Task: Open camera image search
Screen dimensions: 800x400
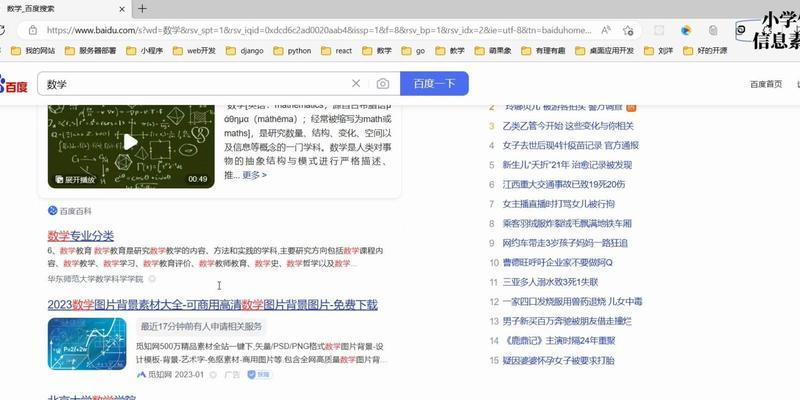Action: (383, 84)
